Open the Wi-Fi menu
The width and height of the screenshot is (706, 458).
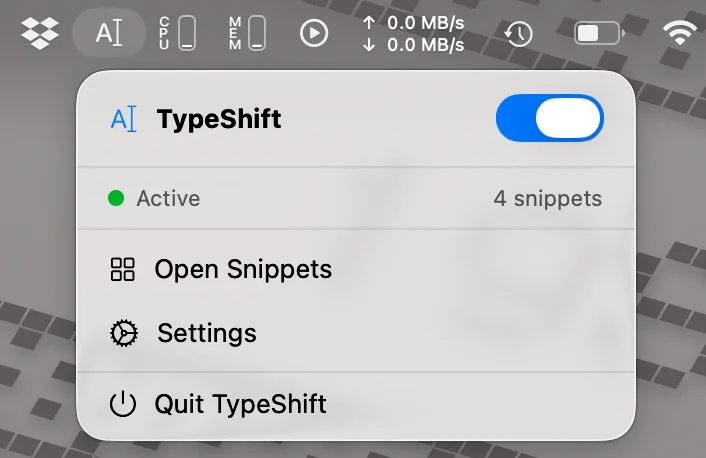tap(680, 33)
